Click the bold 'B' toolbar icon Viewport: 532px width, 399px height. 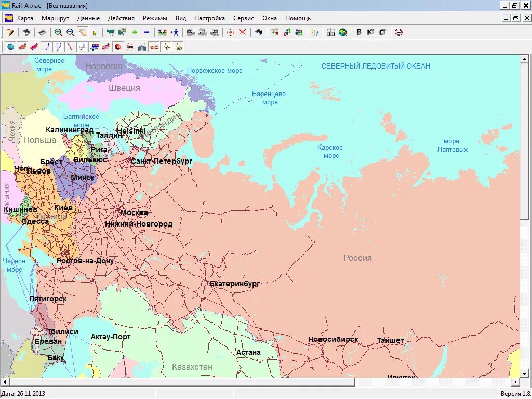[359, 32]
